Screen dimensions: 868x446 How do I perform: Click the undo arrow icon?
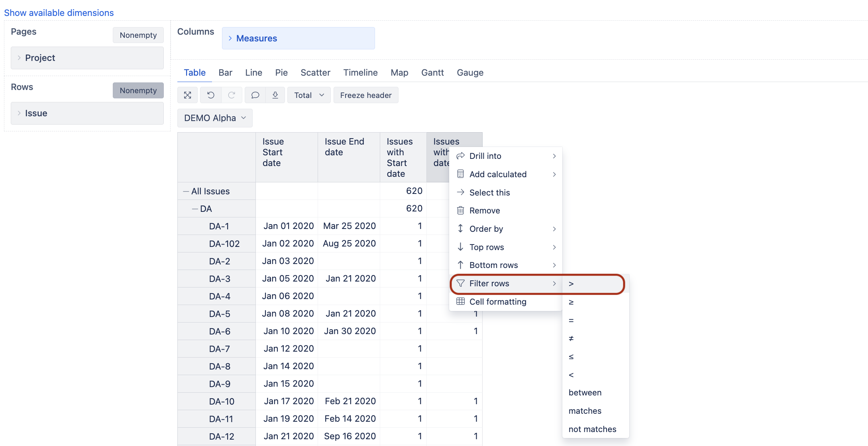(211, 95)
